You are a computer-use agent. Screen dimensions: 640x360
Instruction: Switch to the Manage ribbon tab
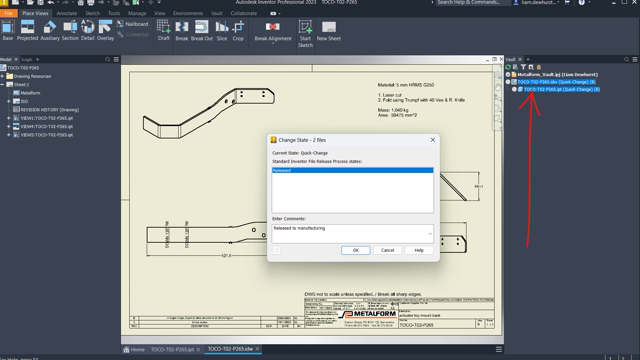click(x=137, y=13)
